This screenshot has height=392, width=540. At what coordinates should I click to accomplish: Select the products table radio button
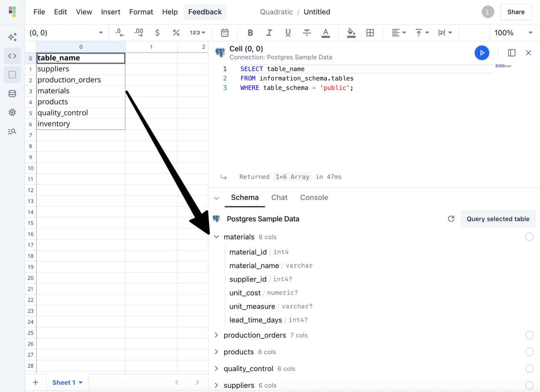point(529,351)
